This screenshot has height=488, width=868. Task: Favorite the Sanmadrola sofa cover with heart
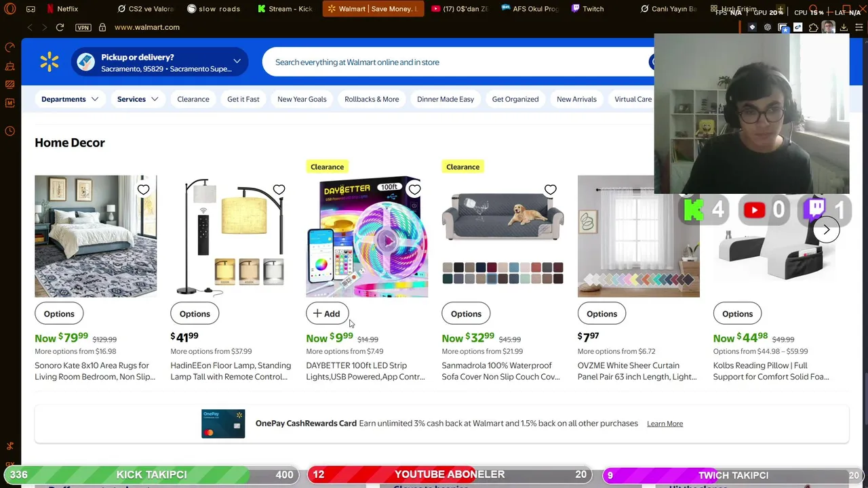[550, 190]
